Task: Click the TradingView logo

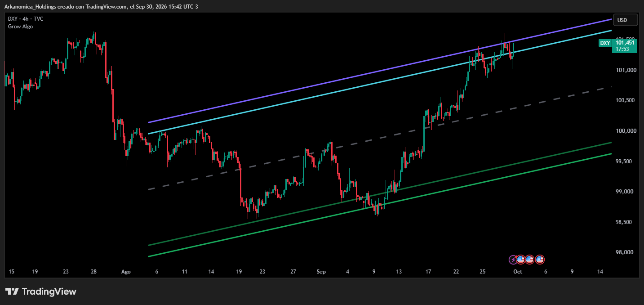Action: (x=41, y=292)
